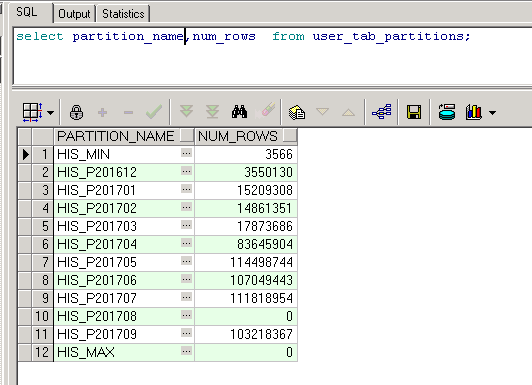Image resolution: width=532 pixels, height=385 pixels.
Task: Open ellipsis button for HIS_P201701 cell
Action: click(x=186, y=189)
